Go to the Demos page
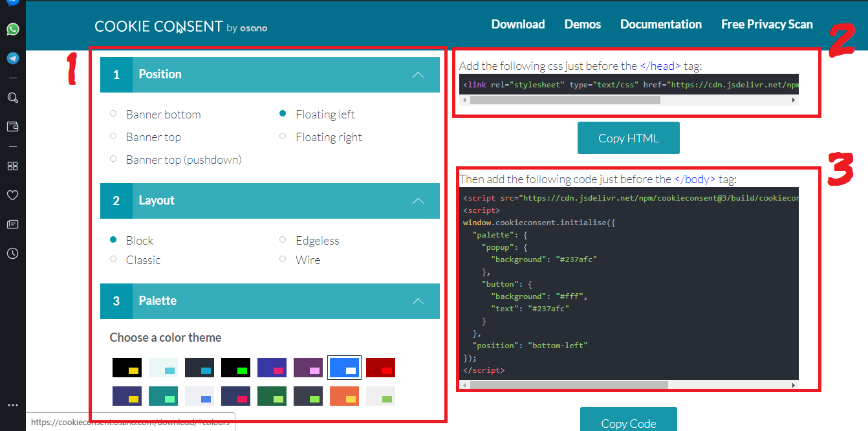 pos(582,25)
